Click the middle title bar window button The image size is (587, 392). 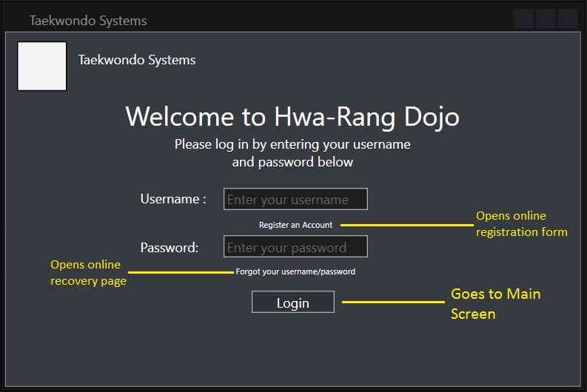pos(546,19)
